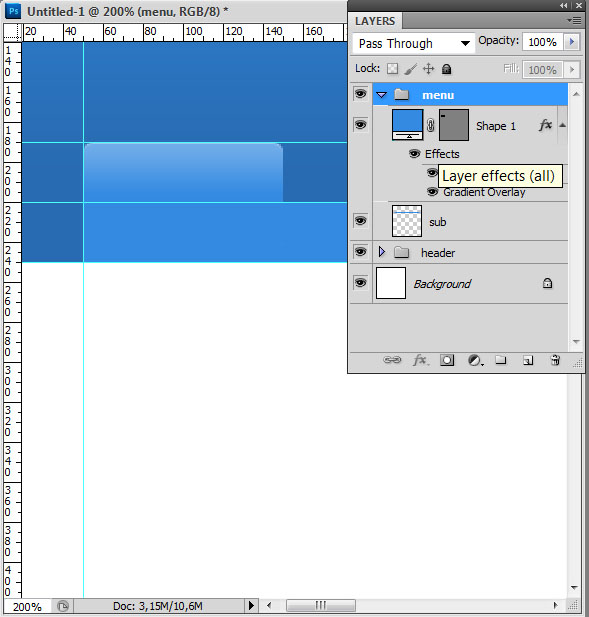This screenshot has height=617, width=589.
Task: Collapse the Layers panel to icons
Action: 564,6
